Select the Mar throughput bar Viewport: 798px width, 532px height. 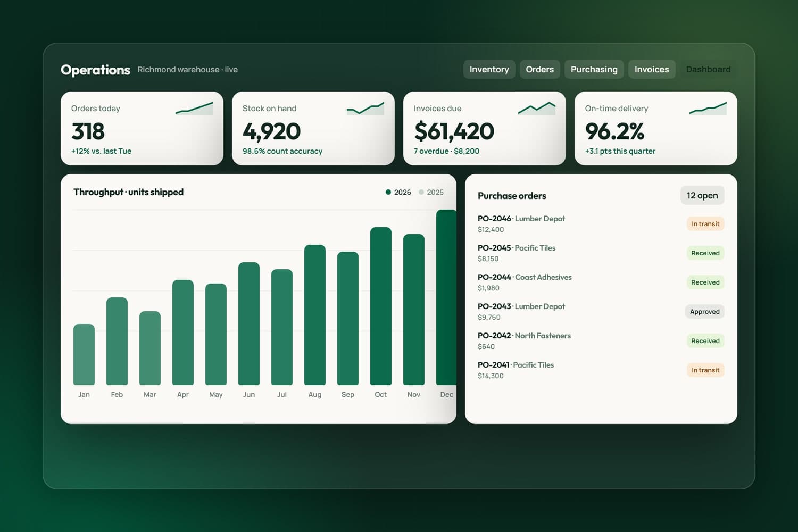(x=150, y=348)
